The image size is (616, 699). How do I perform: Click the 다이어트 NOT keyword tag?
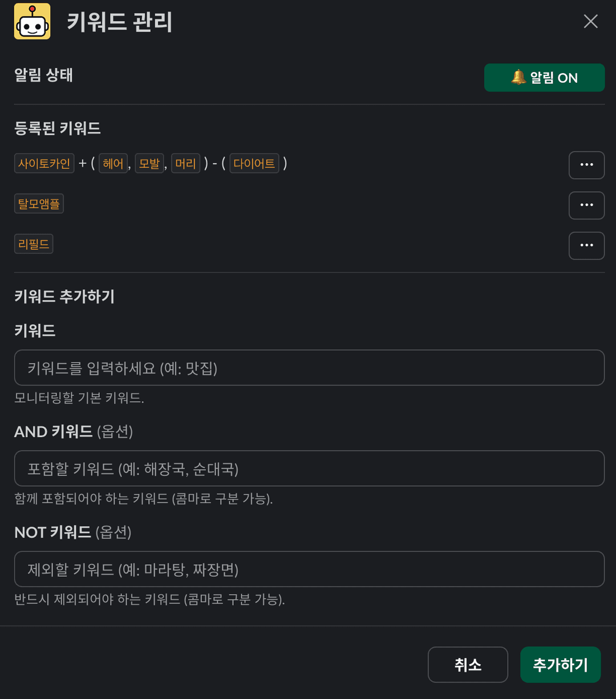click(x=254, y=163)
